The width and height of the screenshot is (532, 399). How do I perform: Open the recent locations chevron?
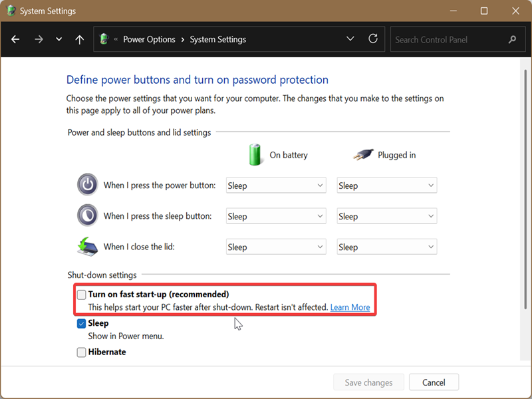pyautogui.click(x=59, y=39)
